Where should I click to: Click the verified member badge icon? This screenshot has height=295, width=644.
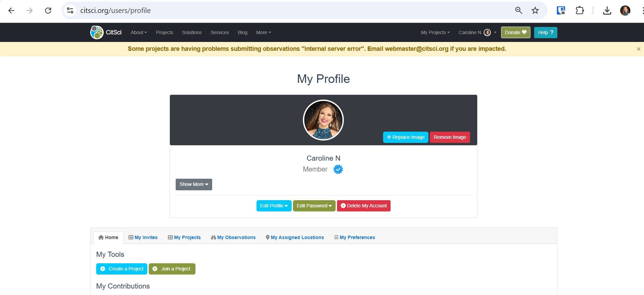(x=338, y=169)
